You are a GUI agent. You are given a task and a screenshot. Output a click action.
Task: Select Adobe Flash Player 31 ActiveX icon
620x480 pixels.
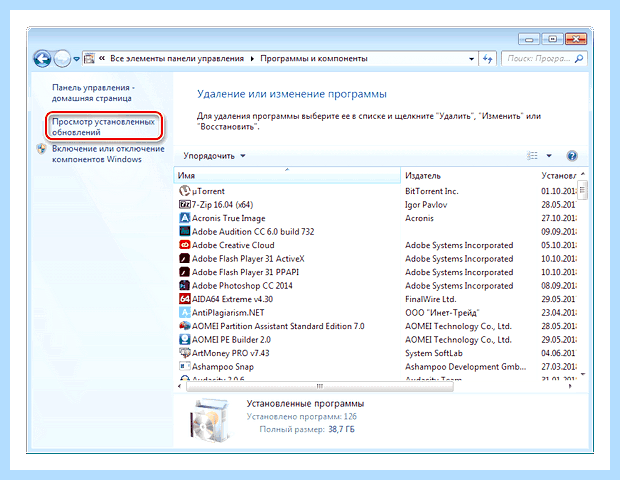click(x=184, y=259)
